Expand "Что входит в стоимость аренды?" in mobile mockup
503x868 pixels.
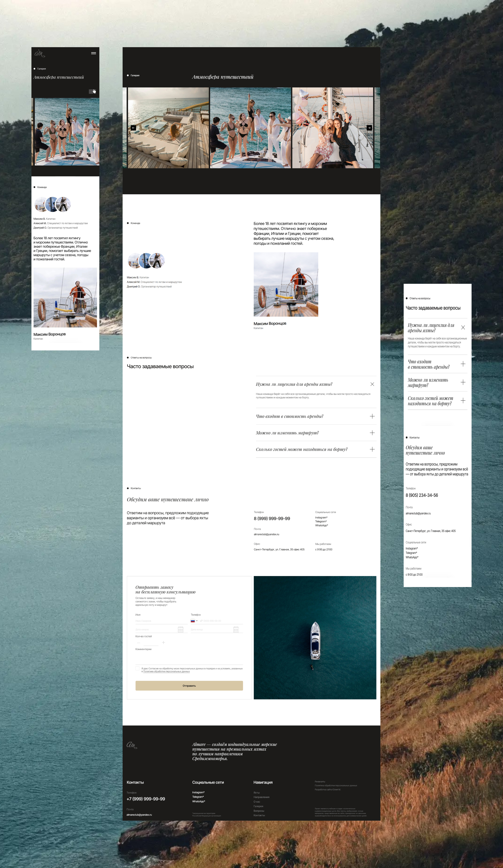pos(463,364)
